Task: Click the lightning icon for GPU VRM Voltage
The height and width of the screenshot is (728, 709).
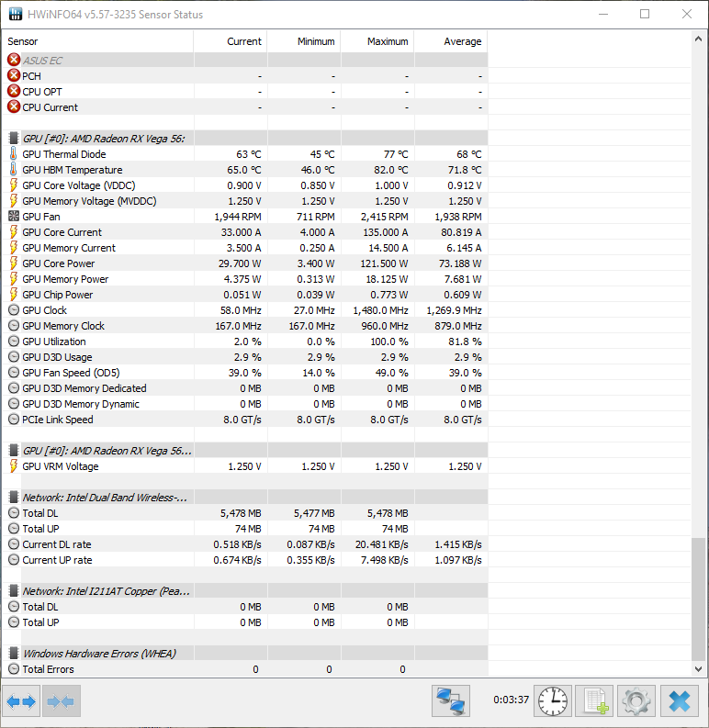Action: click(x=14, y=466)
